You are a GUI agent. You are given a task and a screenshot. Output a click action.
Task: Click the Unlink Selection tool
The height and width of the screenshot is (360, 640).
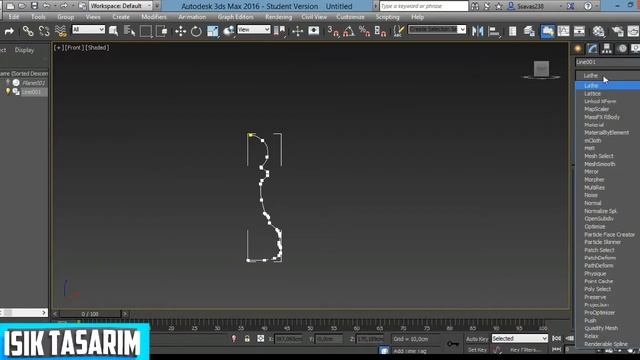point(44,31)
